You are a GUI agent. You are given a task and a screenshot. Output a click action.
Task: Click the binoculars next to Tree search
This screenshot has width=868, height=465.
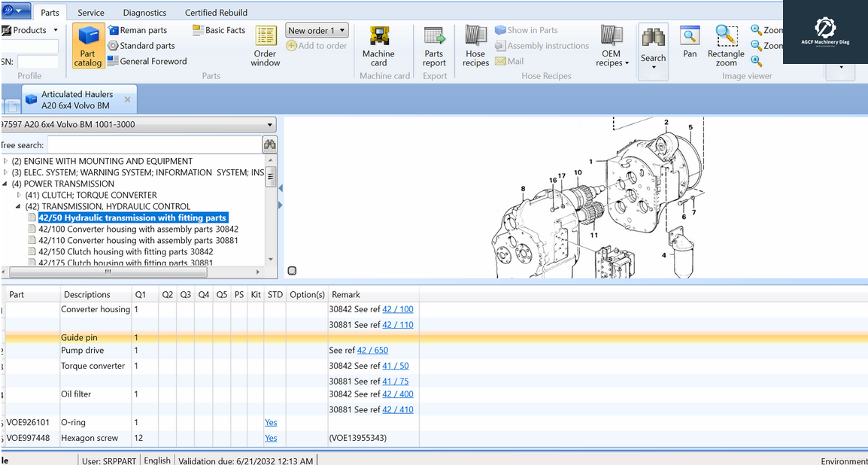pyautogui.click(x=269, y=144)
